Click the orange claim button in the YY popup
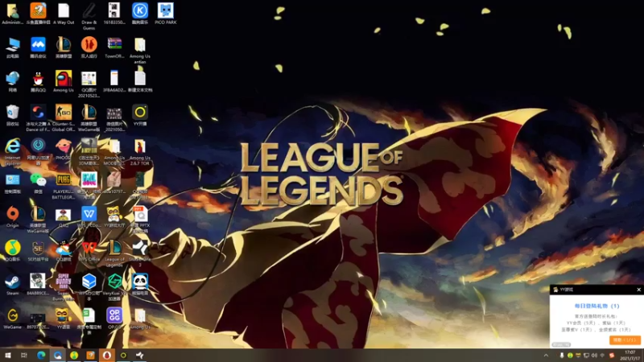Image resolution: width=644 pixels, height=362 pixels. coord(625,339)
